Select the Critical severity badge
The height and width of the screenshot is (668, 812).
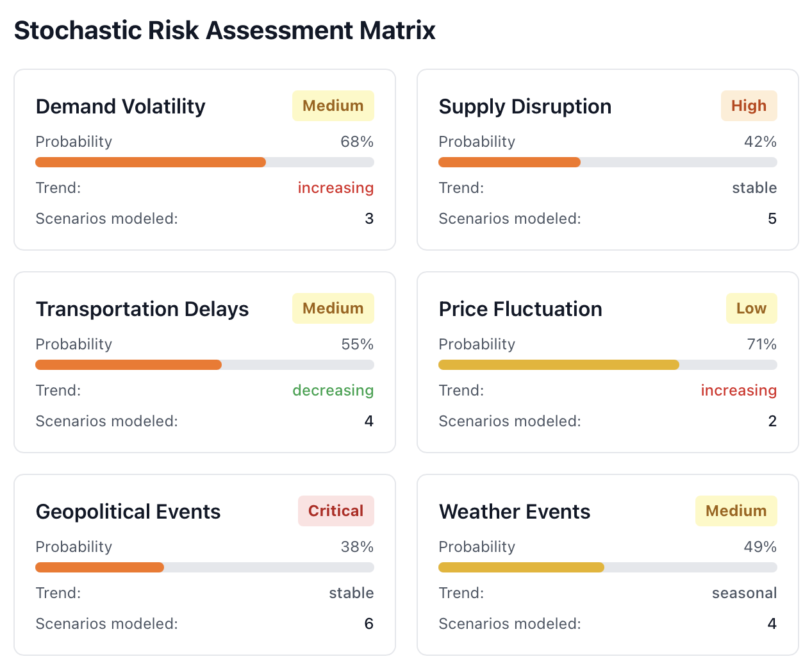tap(336, 511)
